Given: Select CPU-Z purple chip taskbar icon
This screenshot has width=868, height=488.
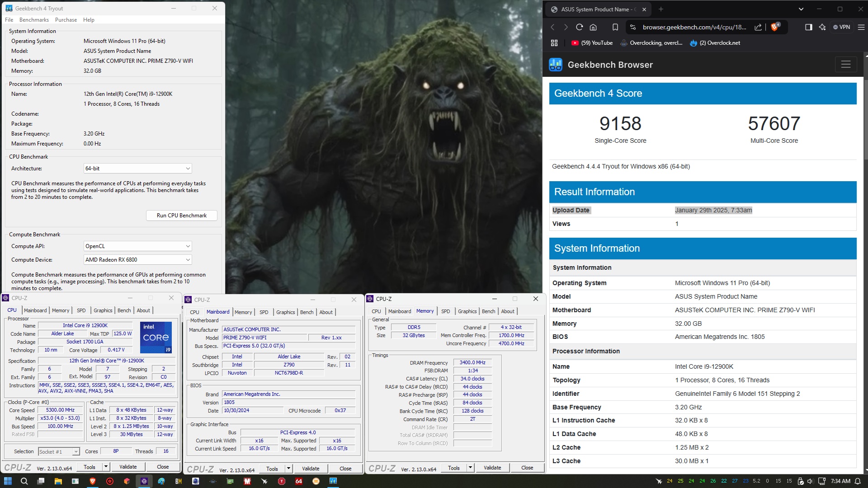Looking at the screenshot, I should [144, 481].
